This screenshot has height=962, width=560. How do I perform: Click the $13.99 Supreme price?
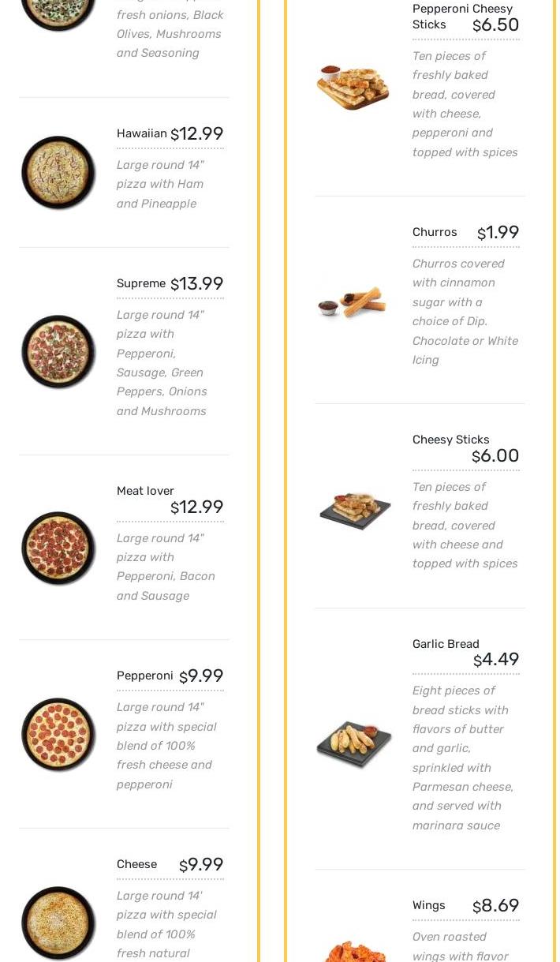pos(197,283)
